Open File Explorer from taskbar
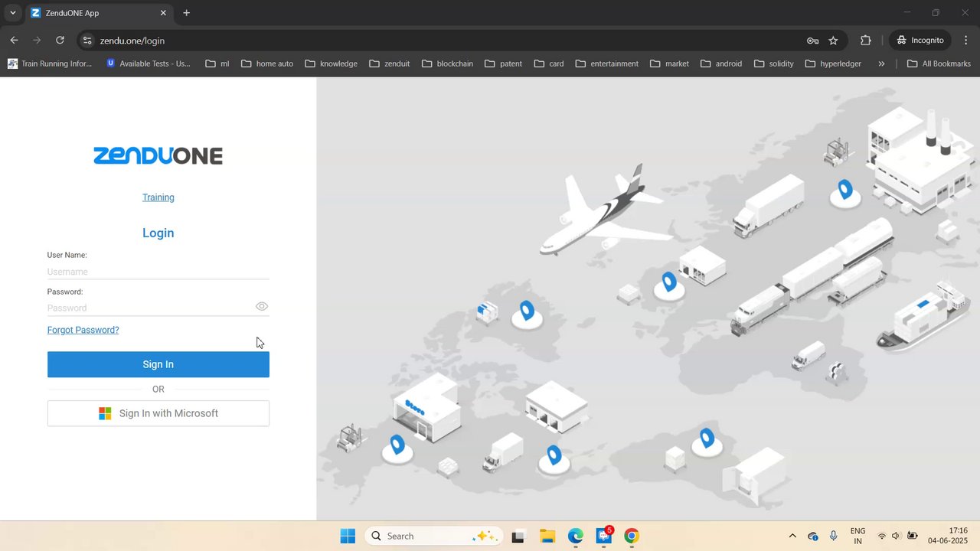980x551 pixels. coord(547,536)
